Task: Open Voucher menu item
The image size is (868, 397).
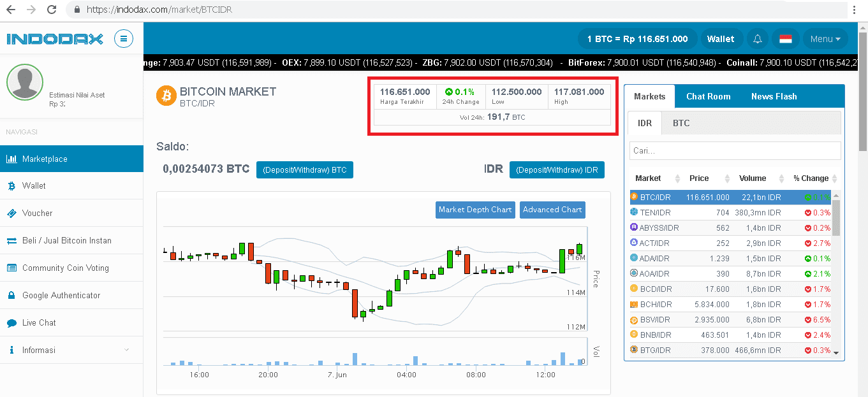Action: [x=71, y=213]
